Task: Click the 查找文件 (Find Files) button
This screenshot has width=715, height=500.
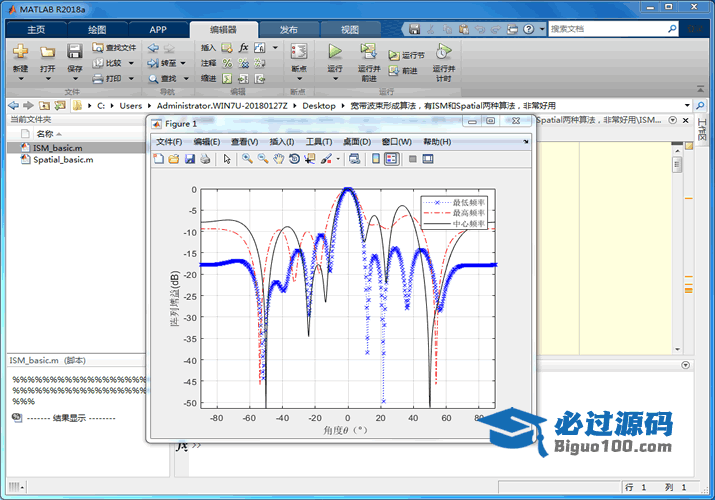Action: pos(114,47)
